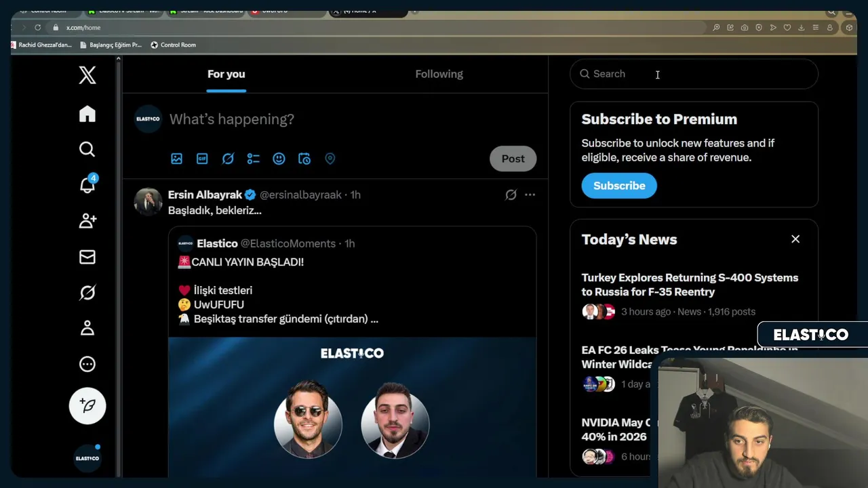Click the magnifier zoom icon in browser toolbar
This screenshot has height=488, width=868.
point(716,28)
